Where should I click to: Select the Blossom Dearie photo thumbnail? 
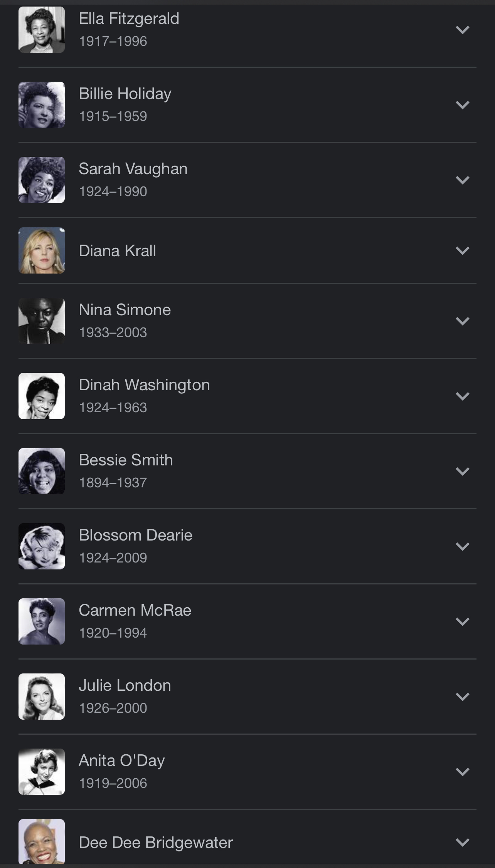pos(42,546)
